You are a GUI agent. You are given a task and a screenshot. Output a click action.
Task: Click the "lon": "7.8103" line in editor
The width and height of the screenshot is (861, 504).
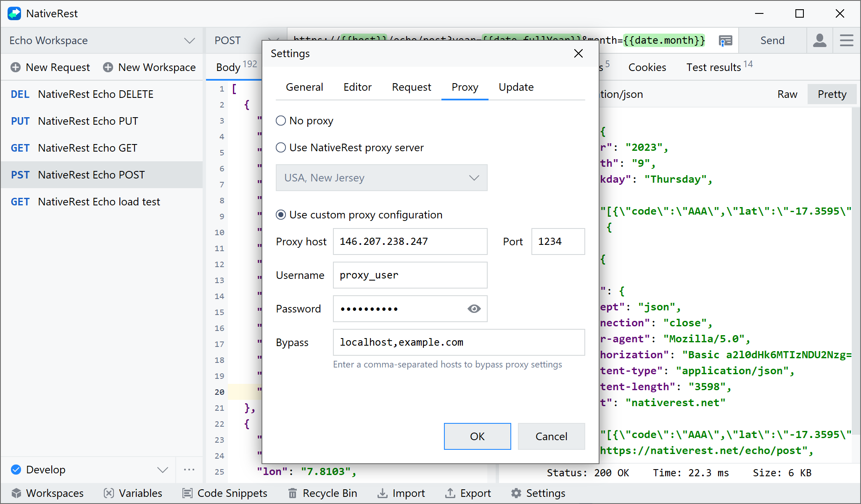click(x=306, y=472)
